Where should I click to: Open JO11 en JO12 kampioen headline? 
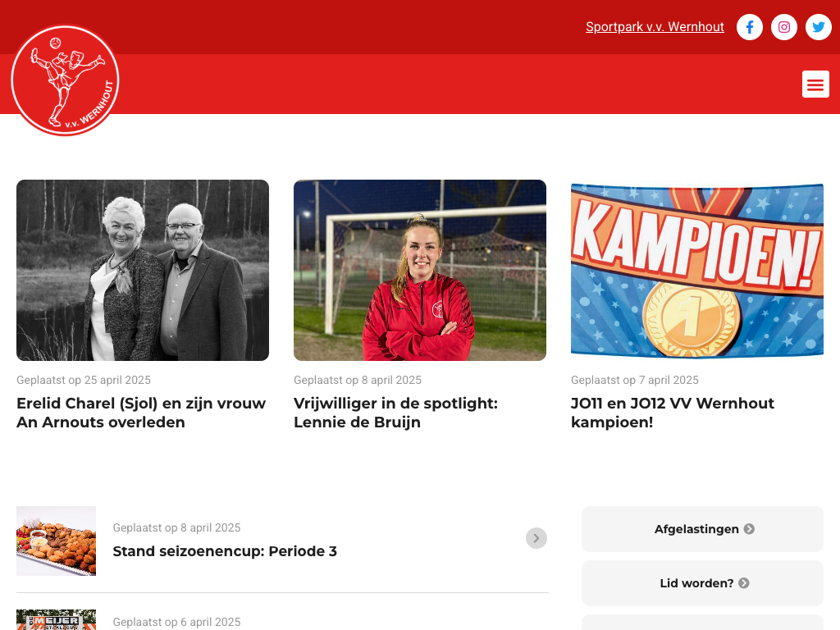pos(673,413)
